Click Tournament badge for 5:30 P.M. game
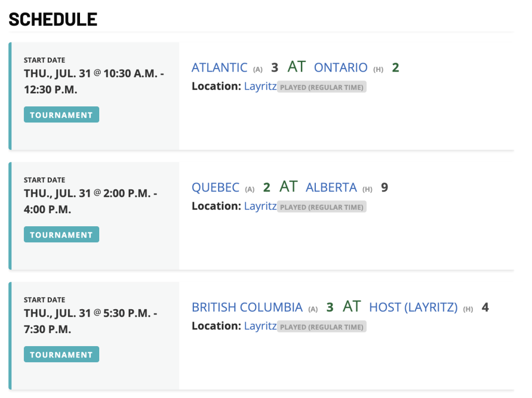 click(61, 354)
